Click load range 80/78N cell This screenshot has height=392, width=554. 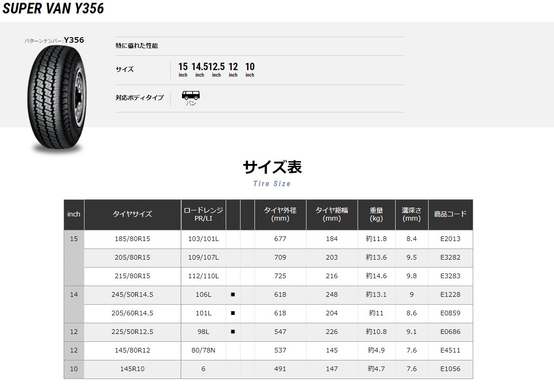pos(203,350)
